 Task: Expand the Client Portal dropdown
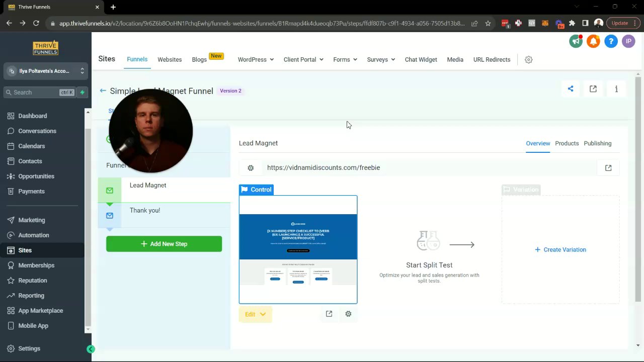click(303, 59)
